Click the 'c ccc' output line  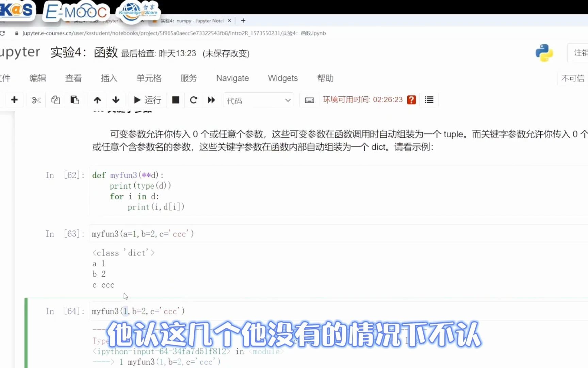pos(103,285)
